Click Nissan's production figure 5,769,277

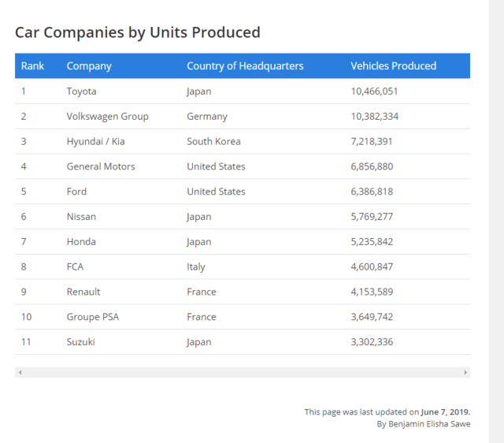(x=372, y=217)
